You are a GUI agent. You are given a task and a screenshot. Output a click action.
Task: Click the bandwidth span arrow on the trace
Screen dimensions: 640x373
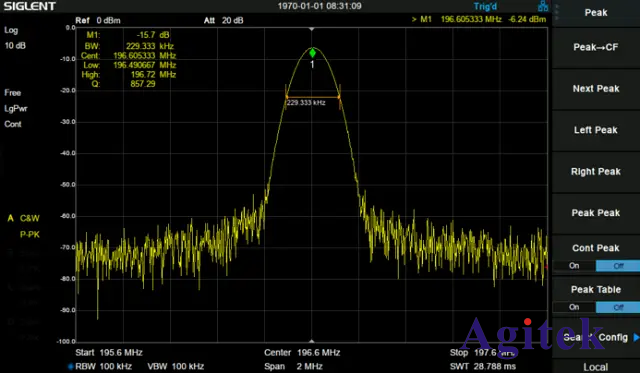[313, 97]
